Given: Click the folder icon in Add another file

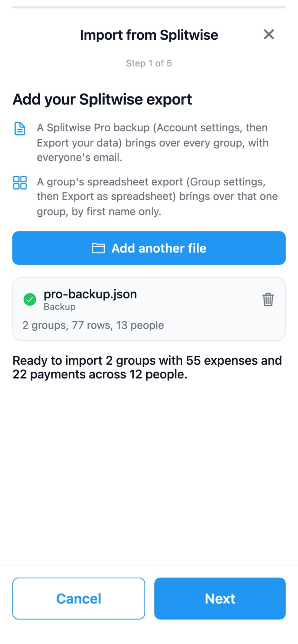Looking at the screenshot, I should [98, 248].
